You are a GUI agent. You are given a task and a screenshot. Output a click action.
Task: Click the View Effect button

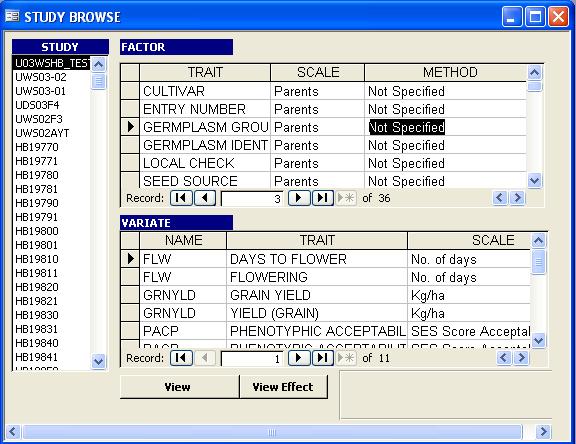(283, 387)
